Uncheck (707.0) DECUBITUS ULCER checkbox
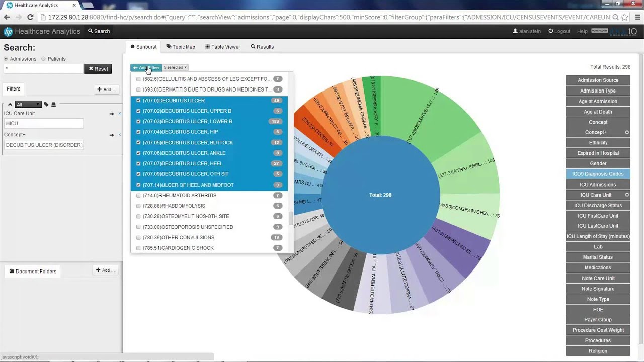 coord(138,100)
